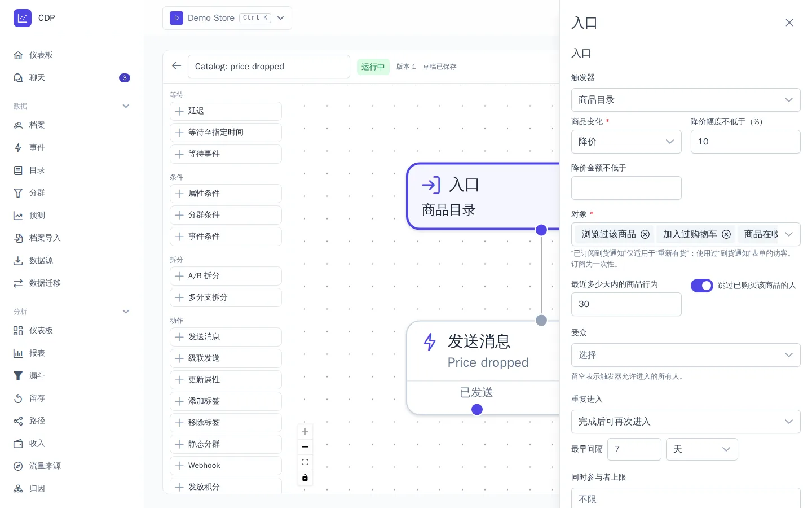Click the 流量来源 compass icon
The height and width of the screenshot is (508, 812).
[18, 466]
